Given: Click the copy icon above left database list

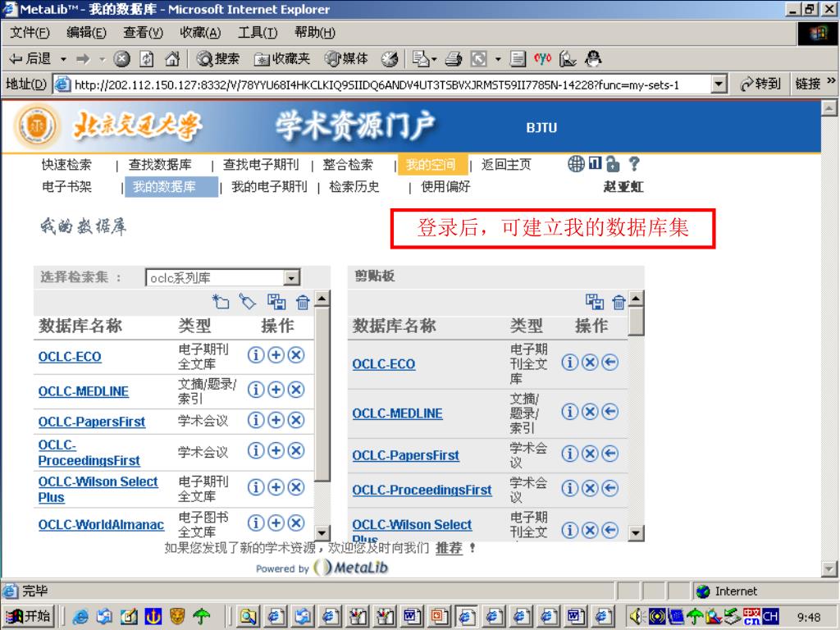Looking at the screenshot, I should [x=276, y=302].
